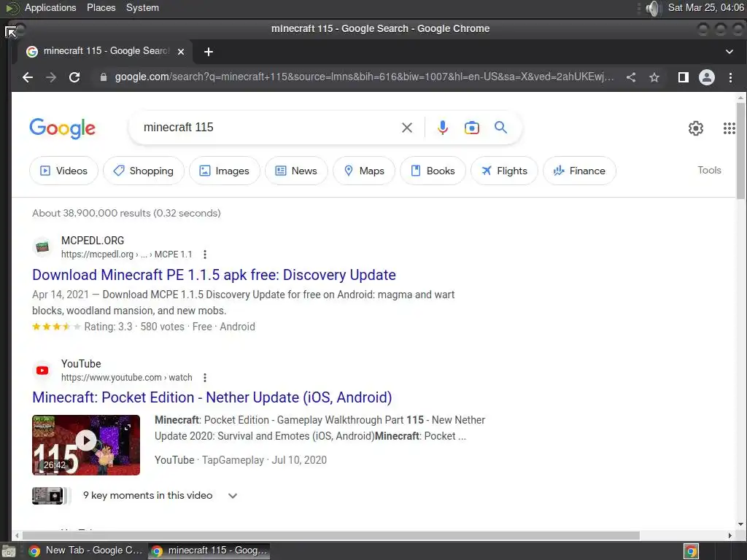Open the Minecraft Pocket Edition Nether Update link
The height and width of the screenshot is (560, 747).
(x=212, y=397)
